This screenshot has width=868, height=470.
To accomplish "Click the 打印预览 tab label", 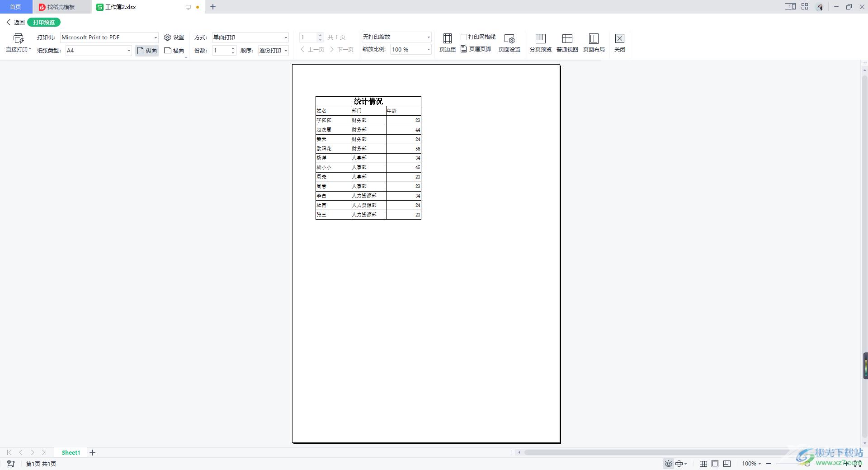I will [x=44, y=22].
